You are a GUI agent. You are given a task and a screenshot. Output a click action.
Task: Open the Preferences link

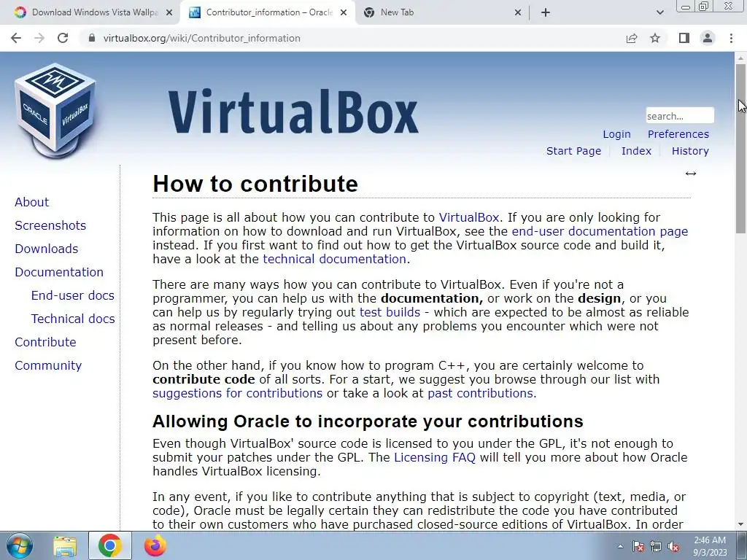coord(678,134)
